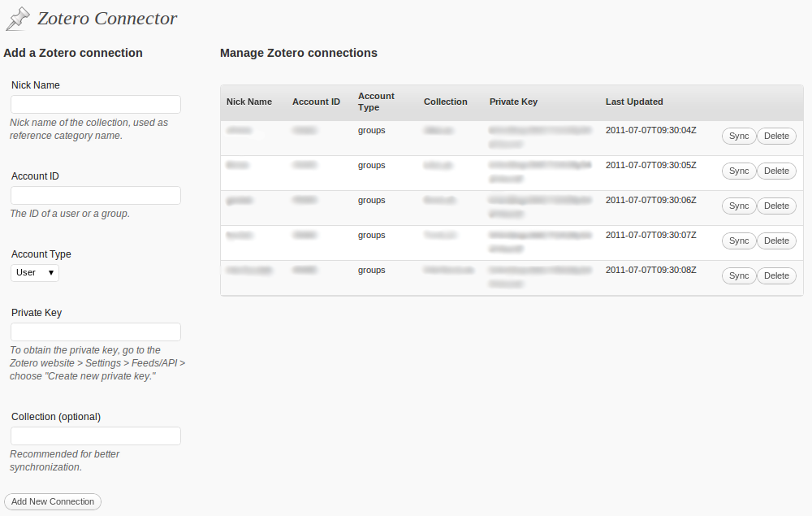Click the Nick Name column header
This screenshot has width=812, height=516.
(x=249, y=102)
